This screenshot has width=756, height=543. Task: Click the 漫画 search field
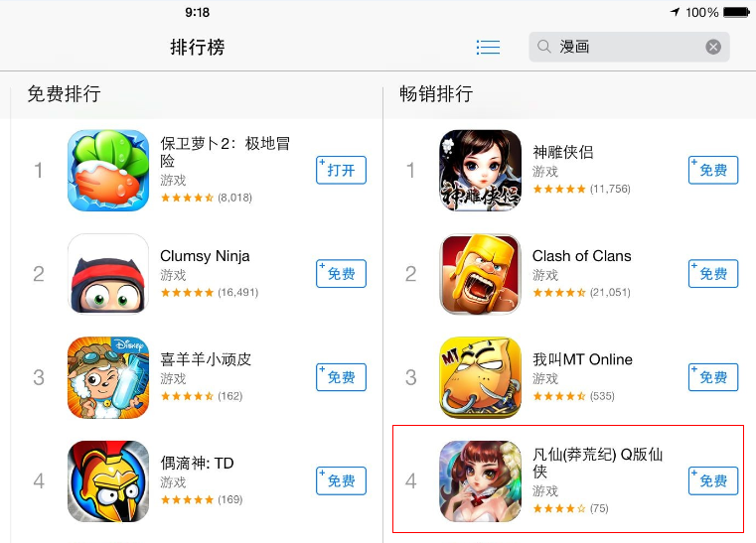coord(629,47)
